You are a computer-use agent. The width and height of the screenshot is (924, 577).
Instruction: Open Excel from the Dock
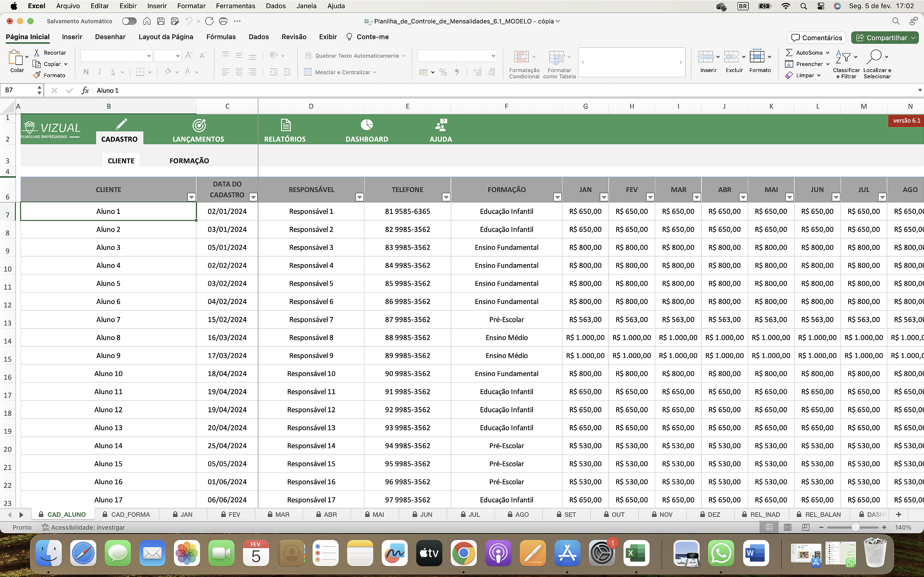click(636, 553)
